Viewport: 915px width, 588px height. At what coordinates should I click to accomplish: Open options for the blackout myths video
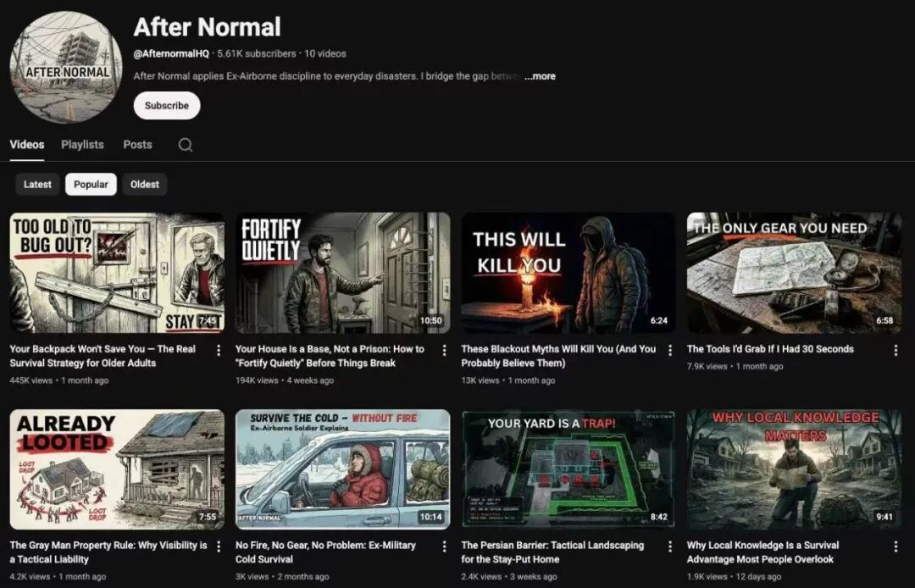[x=668, y=350]
